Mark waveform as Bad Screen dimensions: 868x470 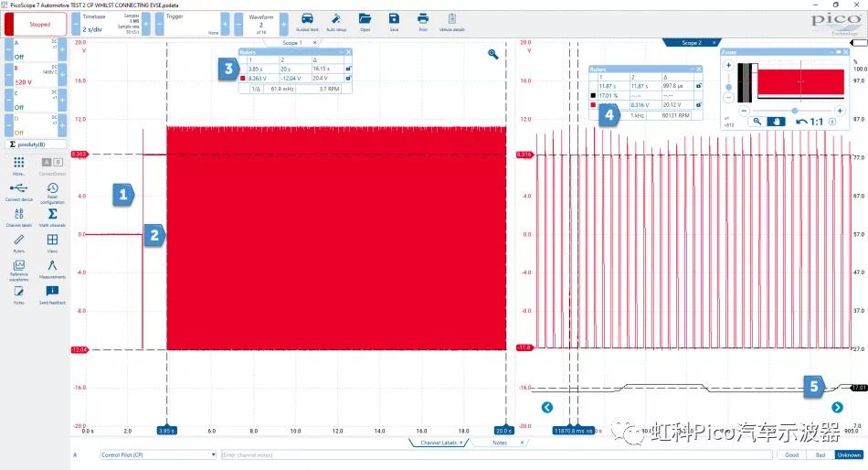tap(820, 455)
